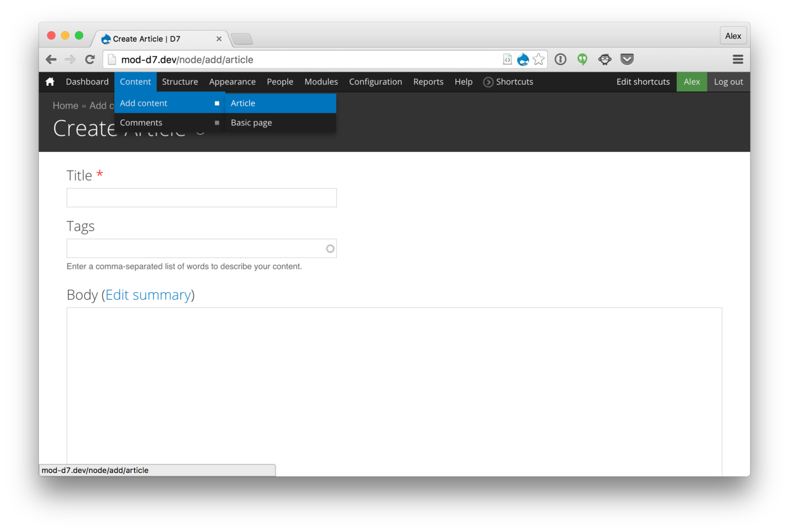This screenshot has height=532, width=789.
Task: Open the Help menu
Action: (463, 82)
